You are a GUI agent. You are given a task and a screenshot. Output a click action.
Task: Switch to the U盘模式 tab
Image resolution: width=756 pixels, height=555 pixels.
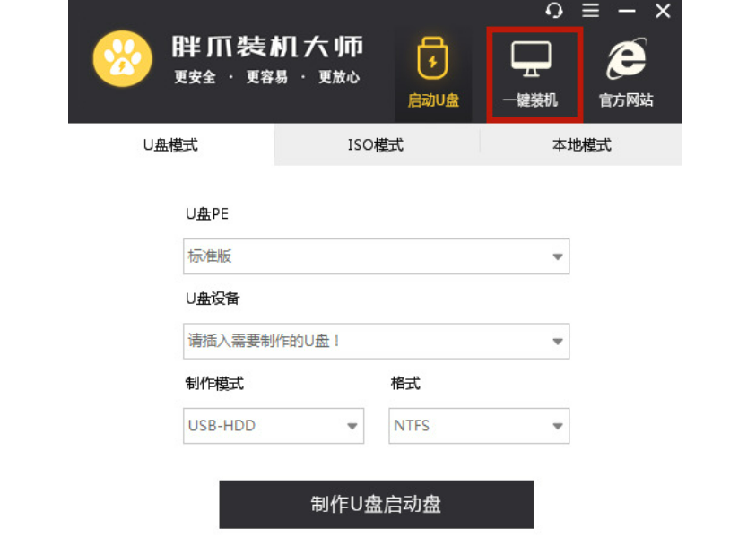point(170,144)
